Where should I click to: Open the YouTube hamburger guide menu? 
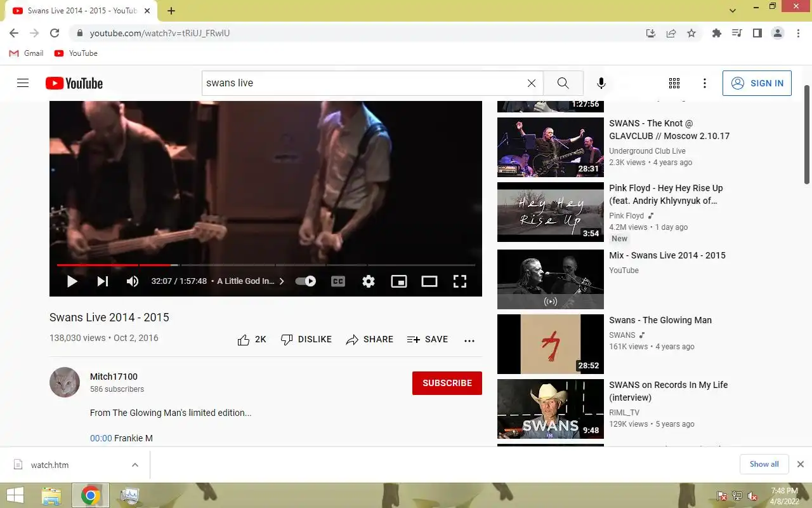coord(23,83)
